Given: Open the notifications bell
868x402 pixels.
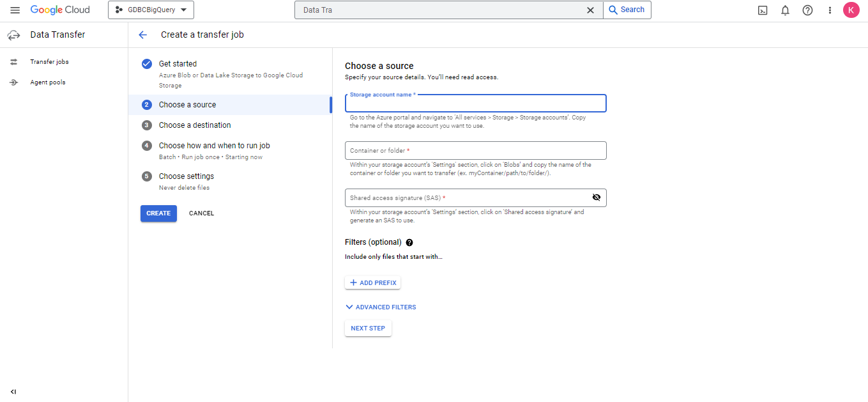Looking at the screenshot, I should 785,10.
